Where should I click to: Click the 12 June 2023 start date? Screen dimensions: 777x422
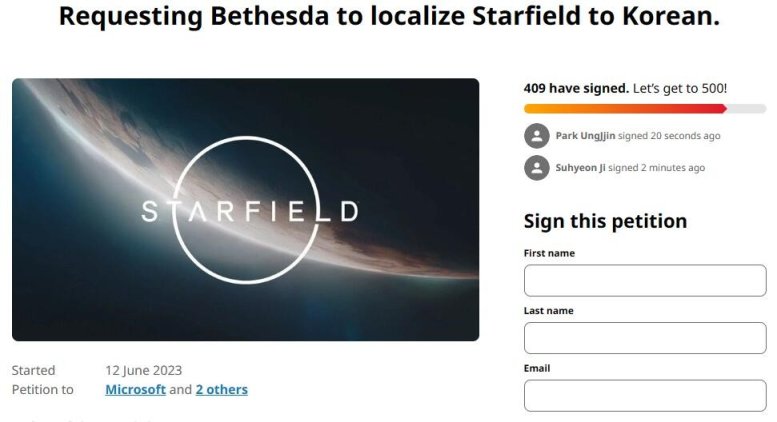144,370
